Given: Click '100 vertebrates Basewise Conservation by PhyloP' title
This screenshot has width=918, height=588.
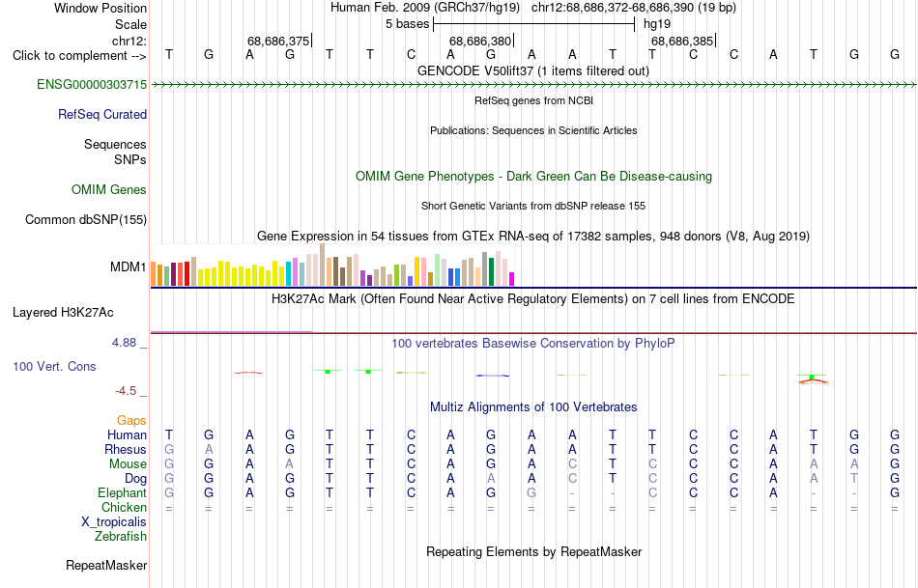Looking at the screenshot, I should point(533,344).
